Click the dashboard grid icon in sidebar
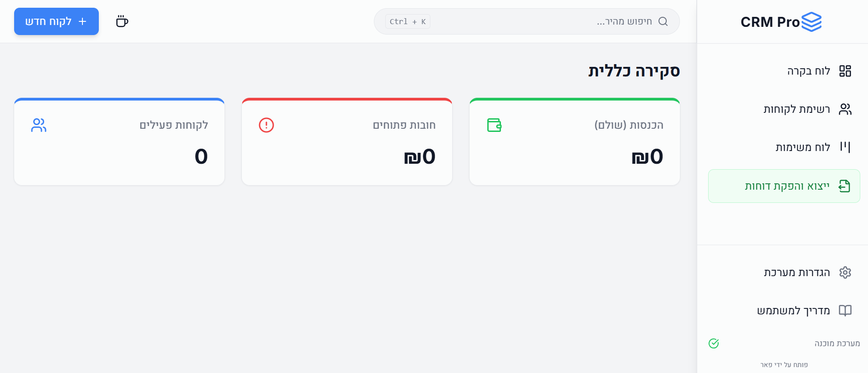Screen dimensions: 868x373 tap(845, 71)
